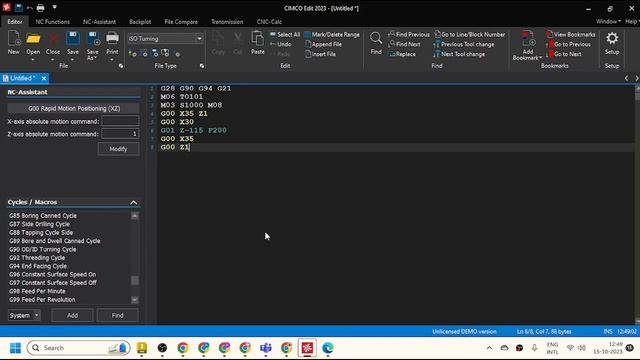Switch to the NC Functions tab
The image size is (640, 360).
point(53,22)
